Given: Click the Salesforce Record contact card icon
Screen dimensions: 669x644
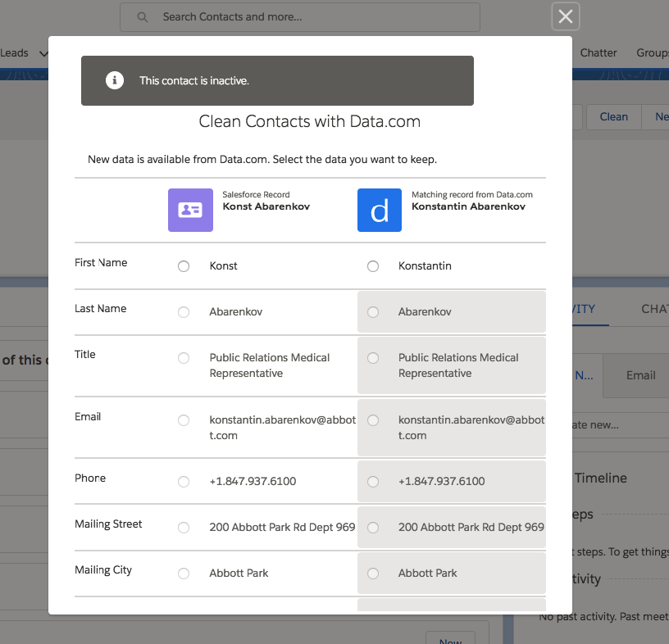Looking at the screenshot, I should 190,210.
